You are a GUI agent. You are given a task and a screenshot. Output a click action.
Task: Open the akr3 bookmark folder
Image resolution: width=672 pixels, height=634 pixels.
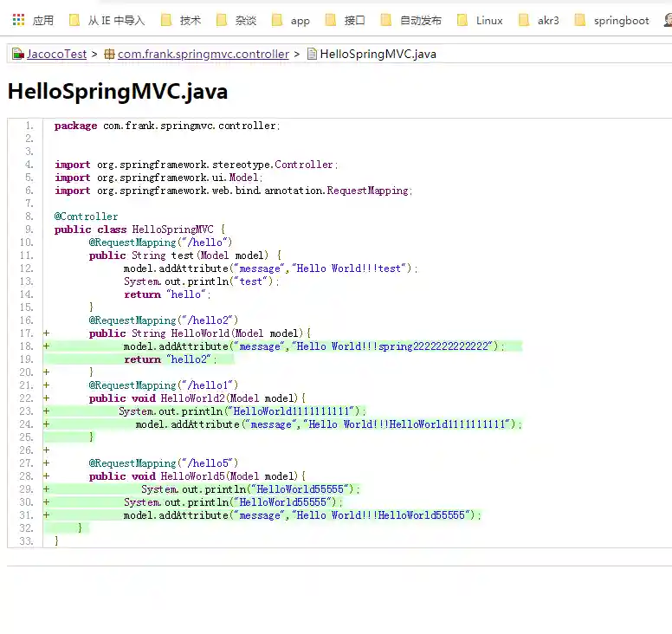tap(548, 20)
